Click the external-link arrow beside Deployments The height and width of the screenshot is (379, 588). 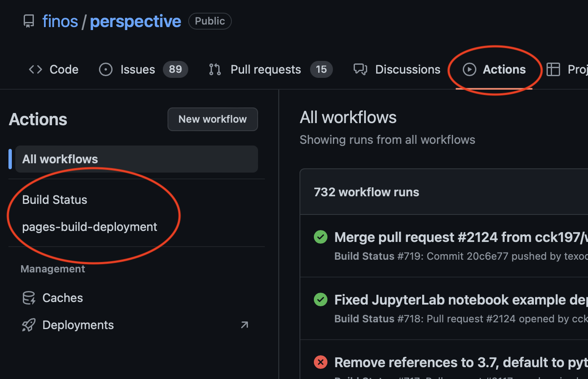point(245,325)
